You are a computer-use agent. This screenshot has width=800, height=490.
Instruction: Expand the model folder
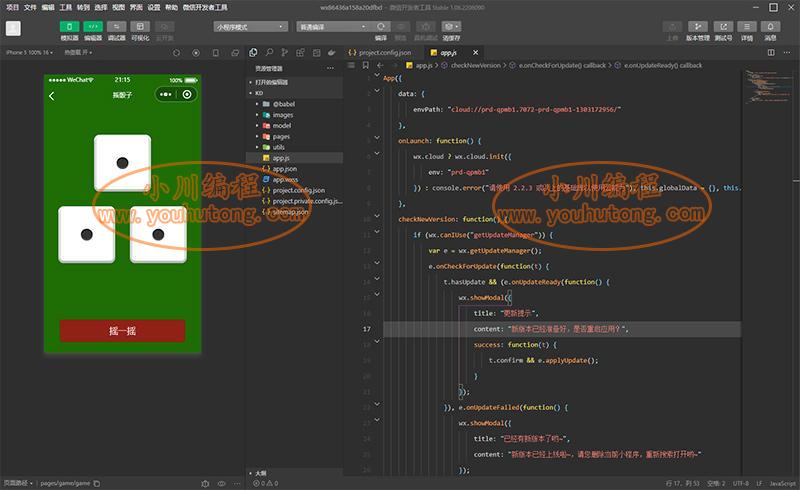tap(294, 126)
